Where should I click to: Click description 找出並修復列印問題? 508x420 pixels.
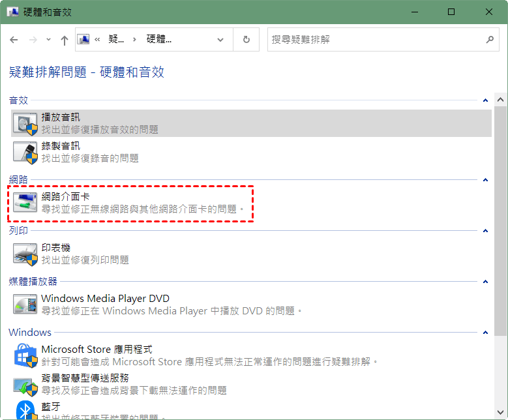click(x=85, y=260)
